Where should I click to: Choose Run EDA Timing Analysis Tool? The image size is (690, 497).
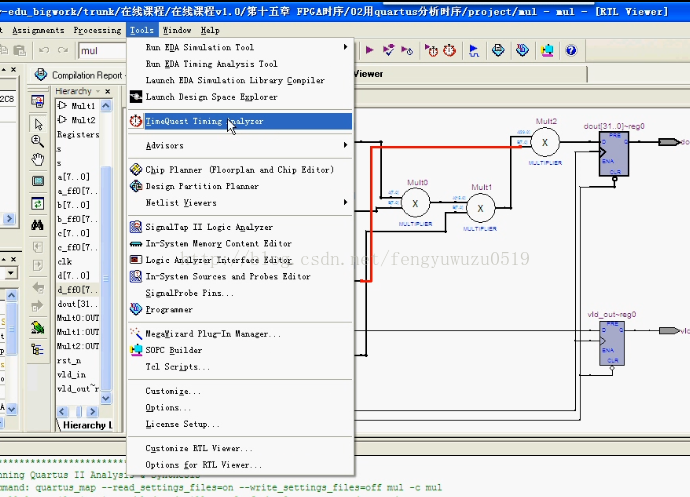coord(240,64)
